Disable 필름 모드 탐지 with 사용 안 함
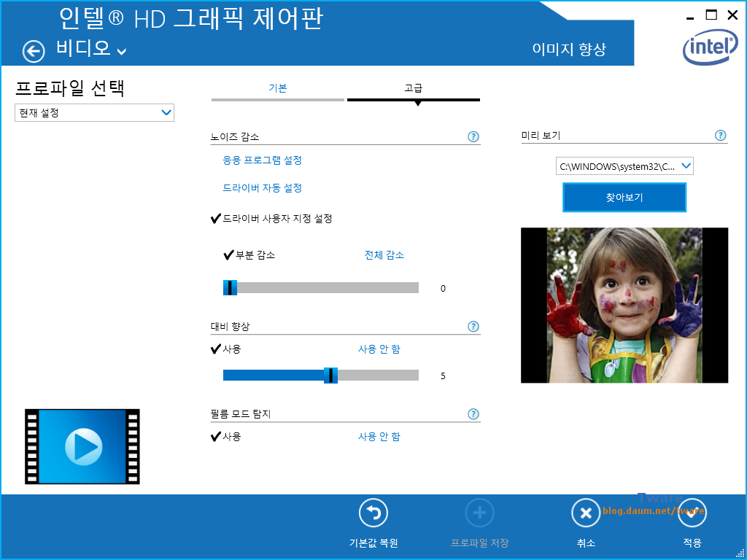This screenshot has width=747, height=560. pos(379,436)
